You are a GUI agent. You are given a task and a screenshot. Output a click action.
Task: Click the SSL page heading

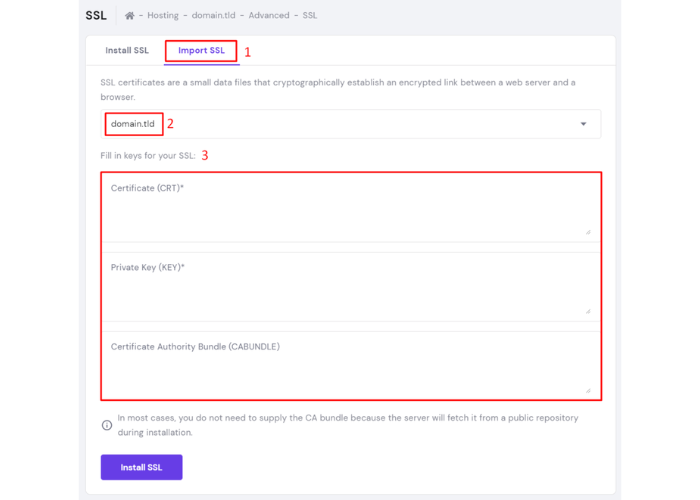pos(96,16)
